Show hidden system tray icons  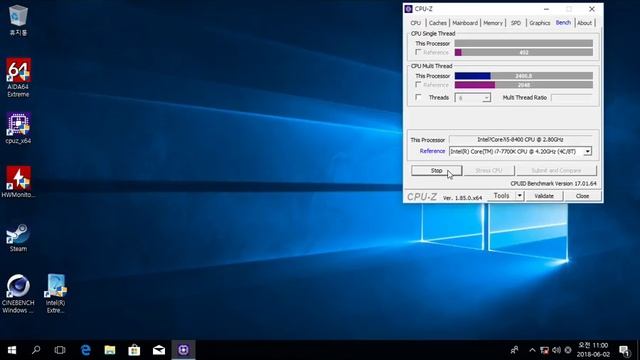(532, 350)
